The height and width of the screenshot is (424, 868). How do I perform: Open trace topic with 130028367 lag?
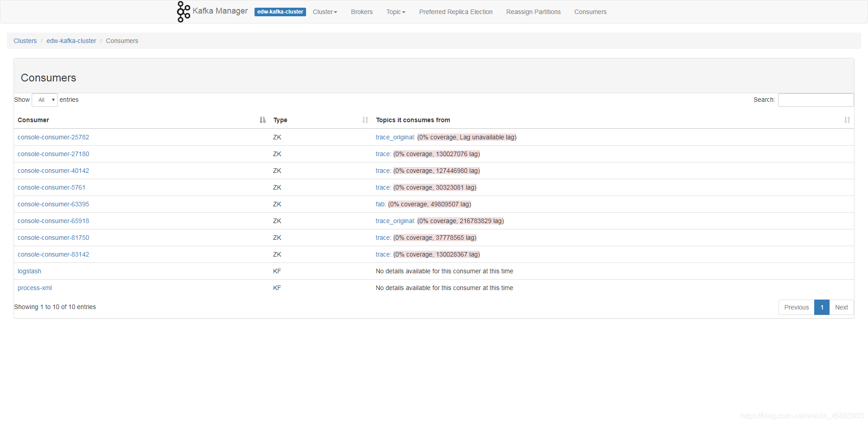point(383,254)
